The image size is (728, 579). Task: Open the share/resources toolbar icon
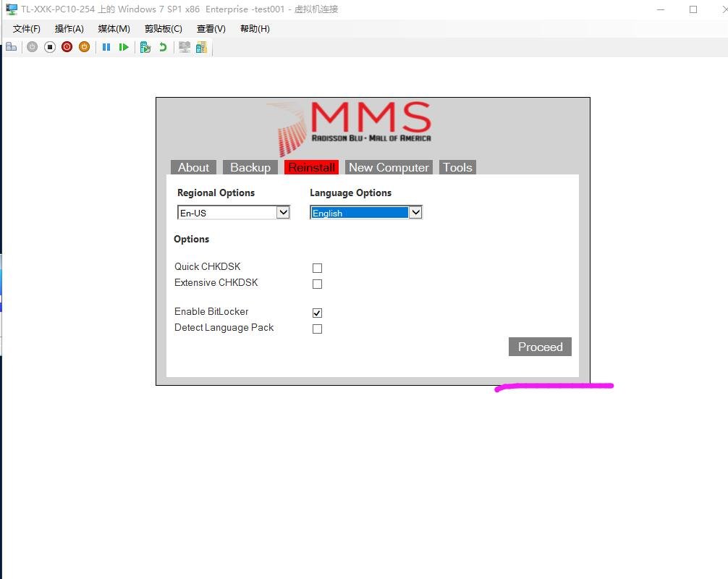pyautogui.click(x=201, y=47)
